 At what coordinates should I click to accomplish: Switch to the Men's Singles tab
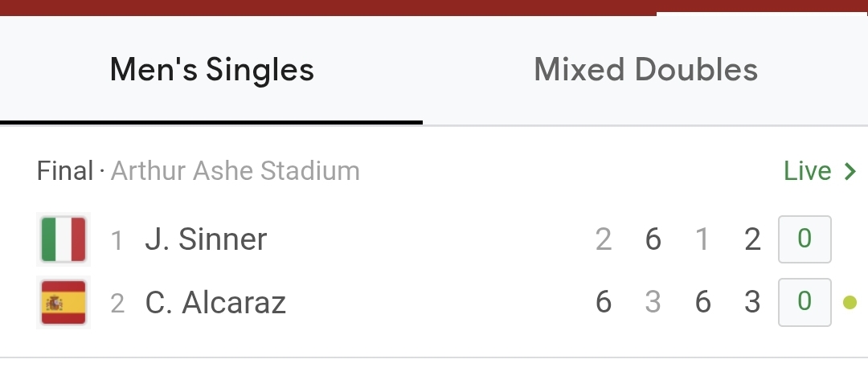click(x=211, y=70)
